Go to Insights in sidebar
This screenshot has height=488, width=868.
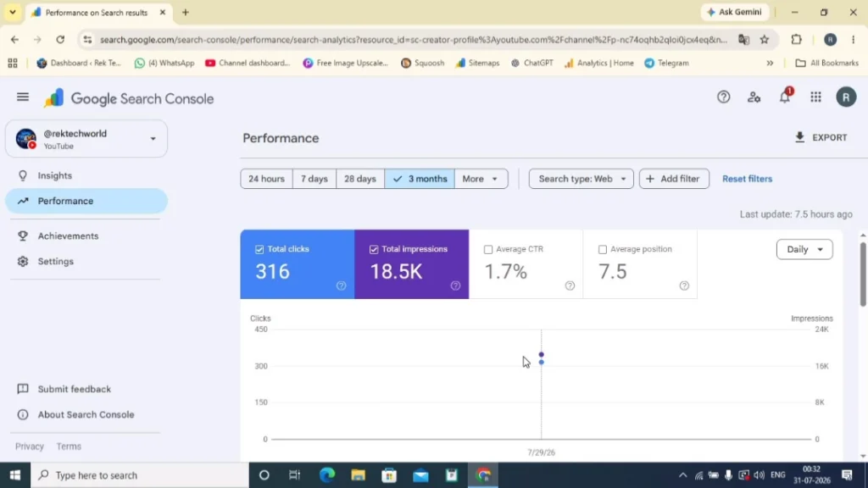86,175
